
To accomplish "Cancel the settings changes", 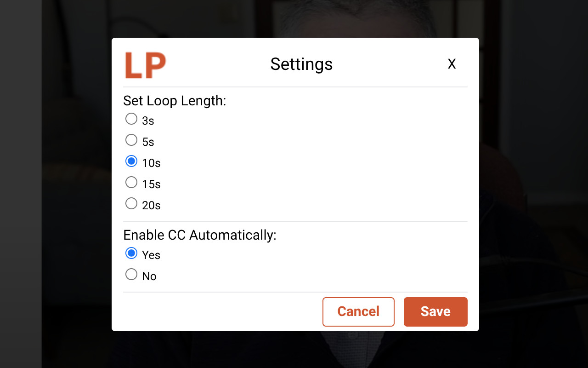I will click(358, 312).
